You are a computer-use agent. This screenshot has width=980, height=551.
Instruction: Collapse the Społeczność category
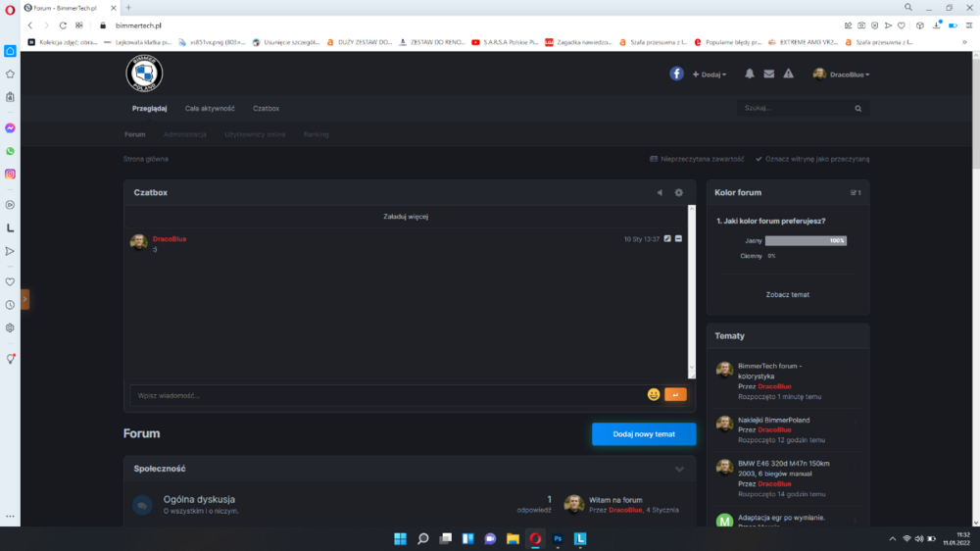679,469
